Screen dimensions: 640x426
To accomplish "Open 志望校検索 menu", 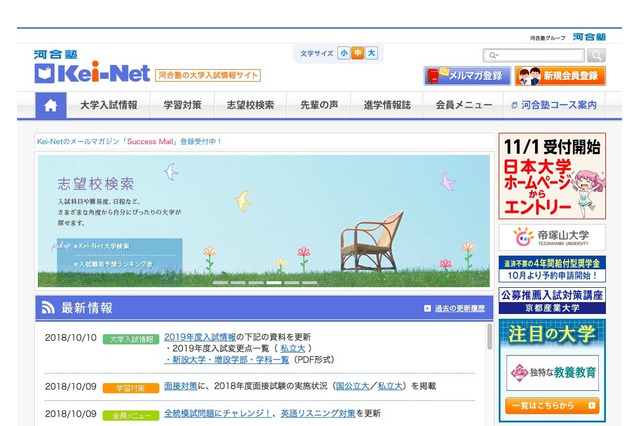I will pyautogui.click(x=251, y=105).
